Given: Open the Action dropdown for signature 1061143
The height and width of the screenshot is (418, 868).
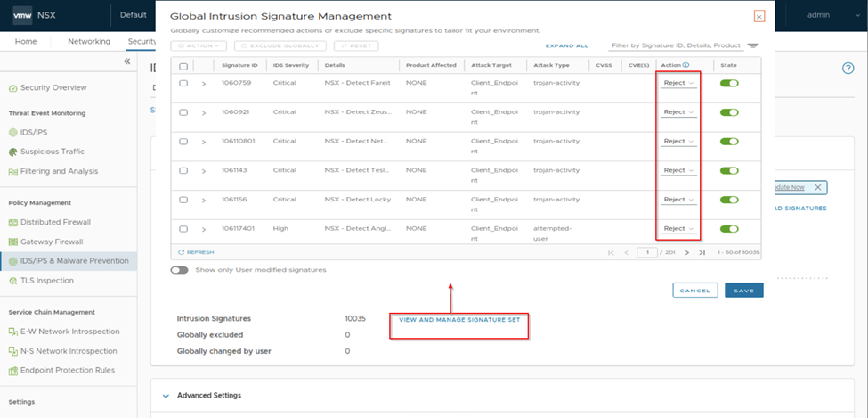Looking at the screenshot, I should tap(678, 170).
